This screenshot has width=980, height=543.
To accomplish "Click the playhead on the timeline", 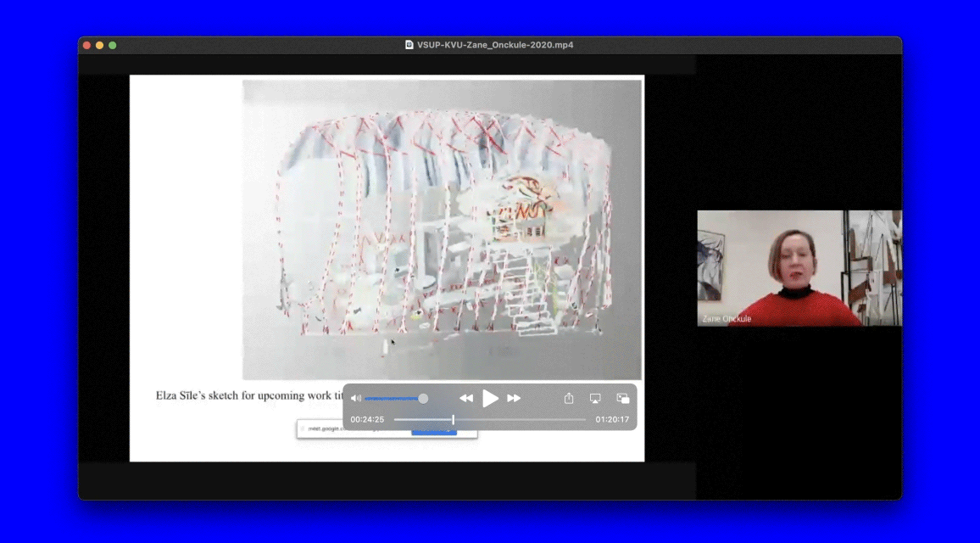I will click(x=453, y=419).
